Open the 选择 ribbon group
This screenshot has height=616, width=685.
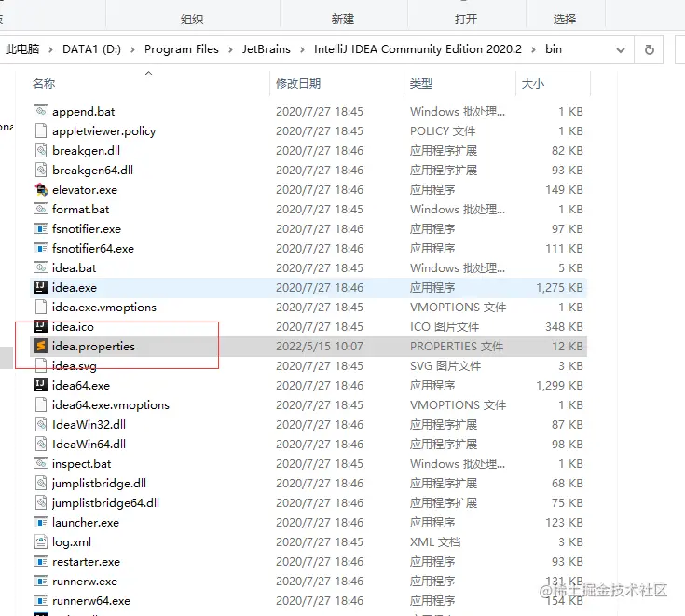tap(565, 19)
